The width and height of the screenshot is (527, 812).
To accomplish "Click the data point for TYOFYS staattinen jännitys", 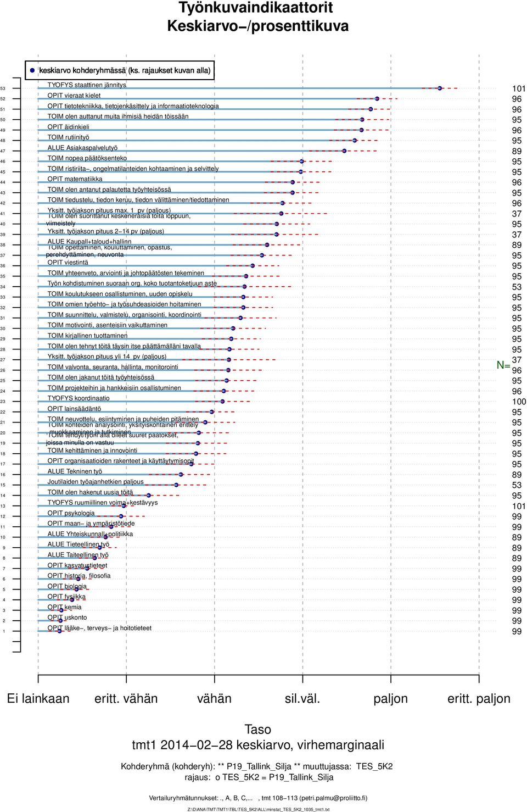I will (440, 88).
